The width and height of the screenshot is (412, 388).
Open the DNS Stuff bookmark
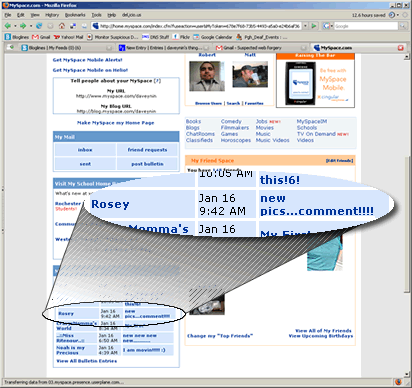155,37
